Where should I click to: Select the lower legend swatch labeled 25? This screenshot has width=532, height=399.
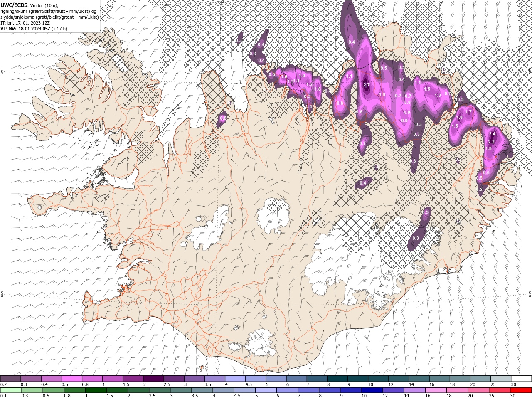pos(500,390)
